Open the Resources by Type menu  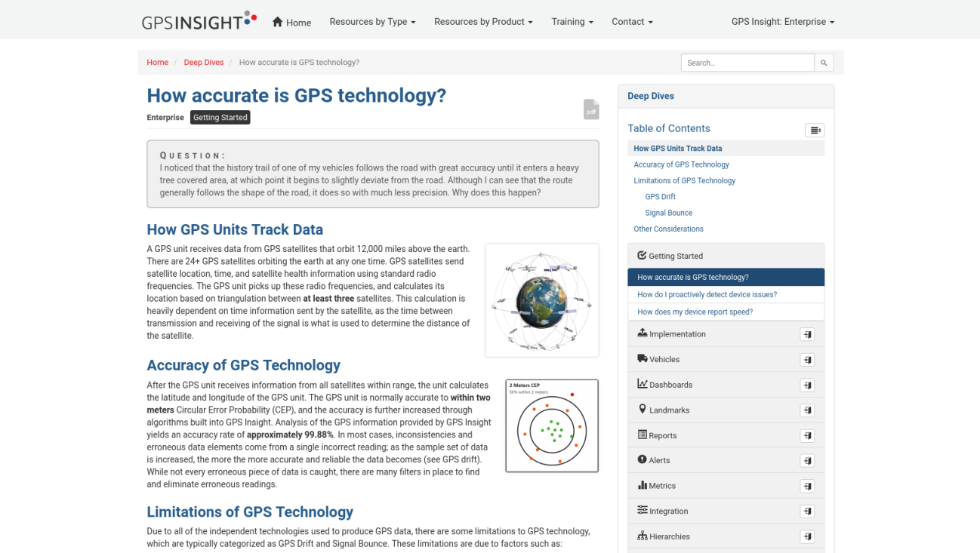(372, 22)
